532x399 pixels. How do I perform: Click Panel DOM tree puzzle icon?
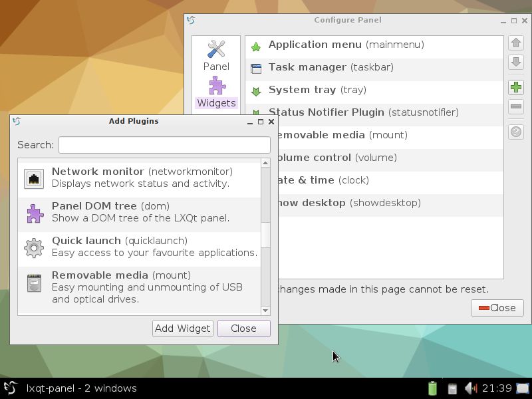click(x=35, y=213)
